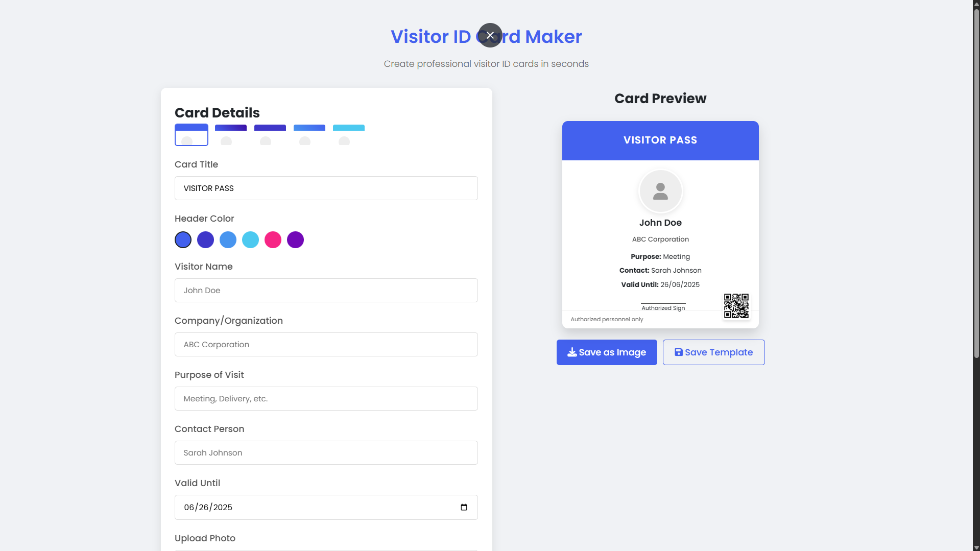Click 'ABC Corporation' on preview card
This screenshot has height=551, width=980.
pos(660,239)
